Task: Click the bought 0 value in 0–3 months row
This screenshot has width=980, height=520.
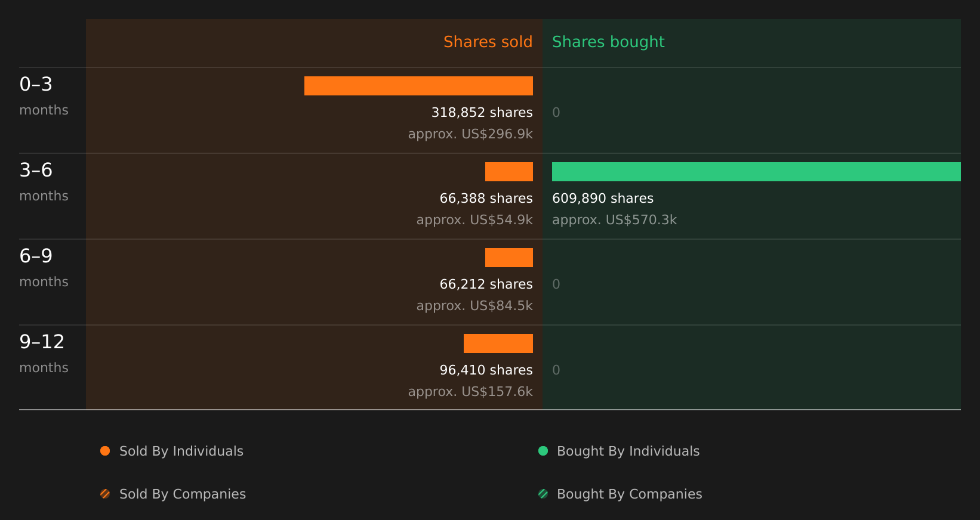Action: click(556, 113)
